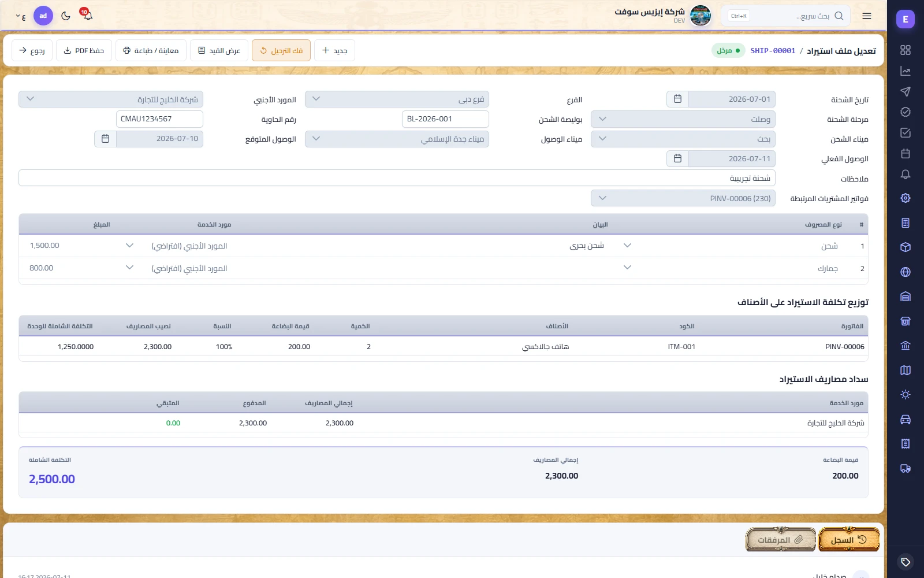Expand expense type dropdown for جمارك row

pos(627,268)
